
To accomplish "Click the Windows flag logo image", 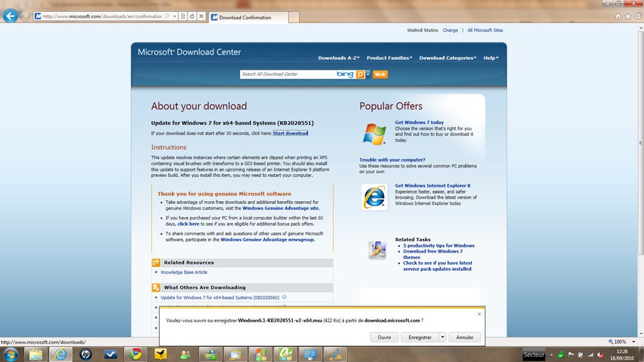I will (x=375, y=133).
